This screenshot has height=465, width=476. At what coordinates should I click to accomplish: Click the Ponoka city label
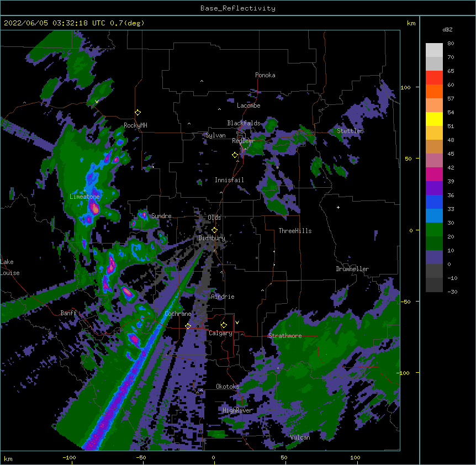point(265,75)
